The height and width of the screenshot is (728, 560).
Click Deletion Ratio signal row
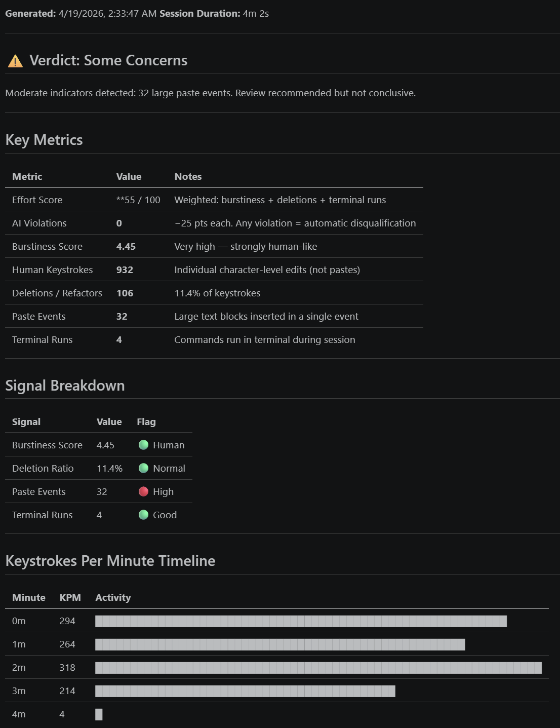coord(99,468)
